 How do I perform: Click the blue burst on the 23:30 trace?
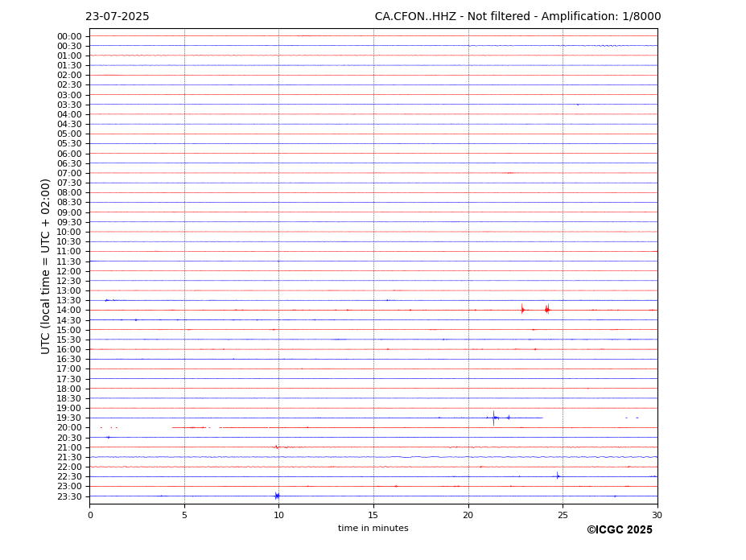[x=277, y=496]
